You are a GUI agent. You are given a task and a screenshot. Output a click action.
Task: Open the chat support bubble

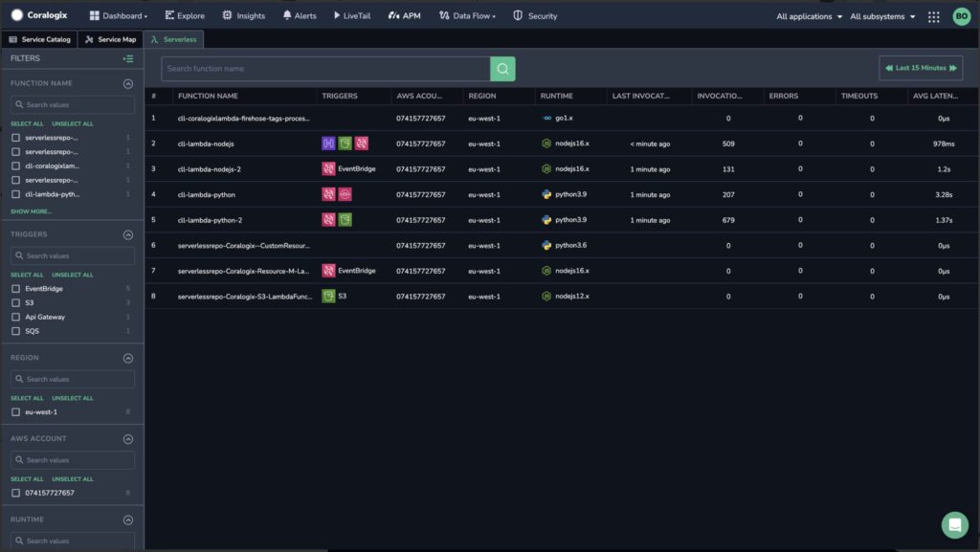coord(954,525)
